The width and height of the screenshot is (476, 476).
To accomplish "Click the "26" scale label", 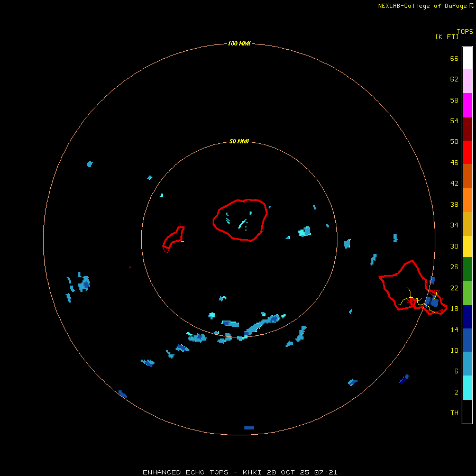I will 454,267.
